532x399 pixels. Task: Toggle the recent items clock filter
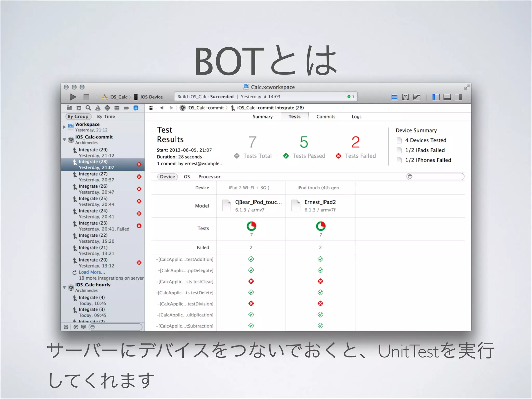tap(76, 327)
